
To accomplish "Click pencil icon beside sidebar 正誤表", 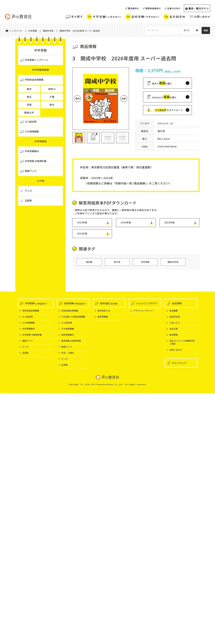I will pos(22,201).
